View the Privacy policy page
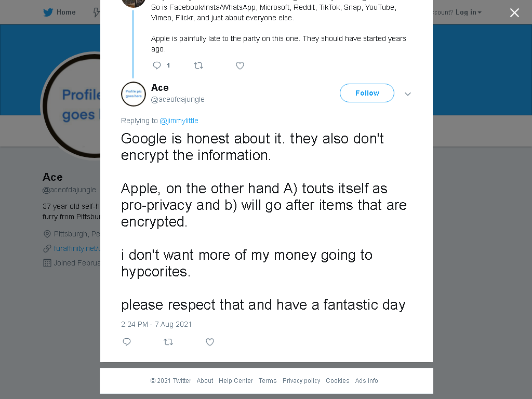532x399 pixels. point(301,381)
